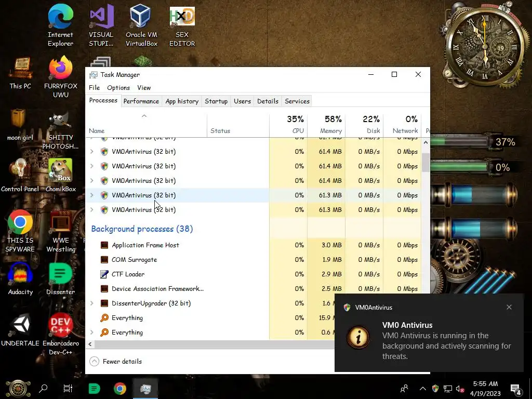This screenshot has width=532, height=399.
Task: Sort processes by the Network column
Action: click(x=403, y=125)
